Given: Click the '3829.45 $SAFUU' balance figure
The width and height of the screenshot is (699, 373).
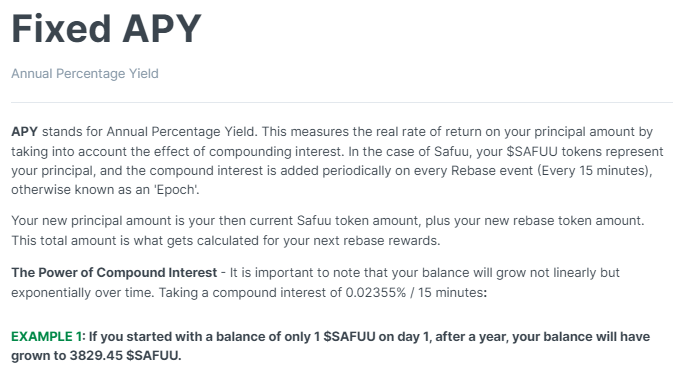Looking at the screenshot, I should [125, 356].
